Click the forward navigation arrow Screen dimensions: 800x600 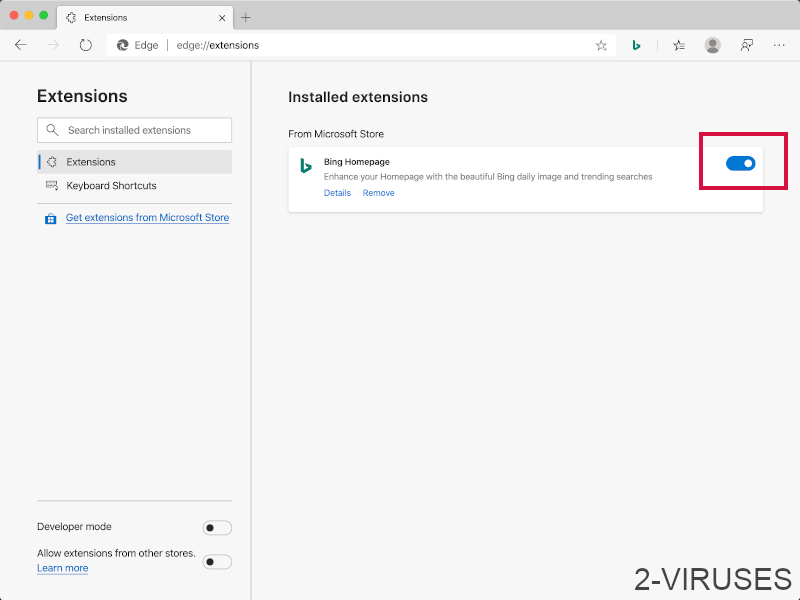(53, 45)
